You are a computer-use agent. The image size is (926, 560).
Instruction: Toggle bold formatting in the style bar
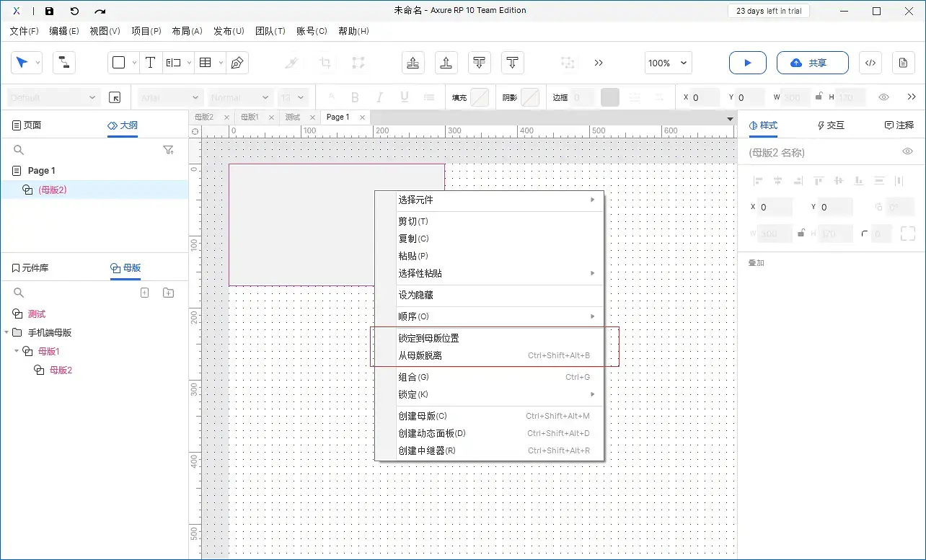pos(355,97)
